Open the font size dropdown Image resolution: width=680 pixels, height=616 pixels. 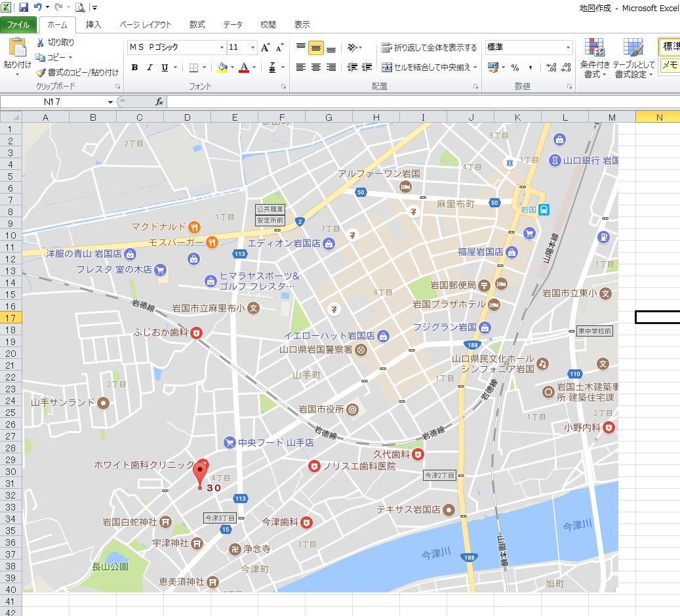(x=252, y=47)
